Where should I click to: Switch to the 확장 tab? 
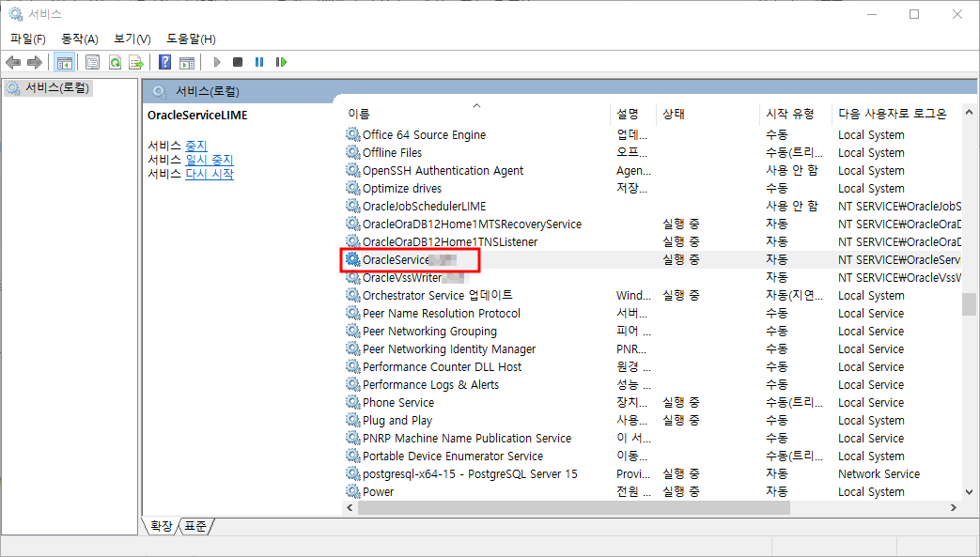coord(162,526)
